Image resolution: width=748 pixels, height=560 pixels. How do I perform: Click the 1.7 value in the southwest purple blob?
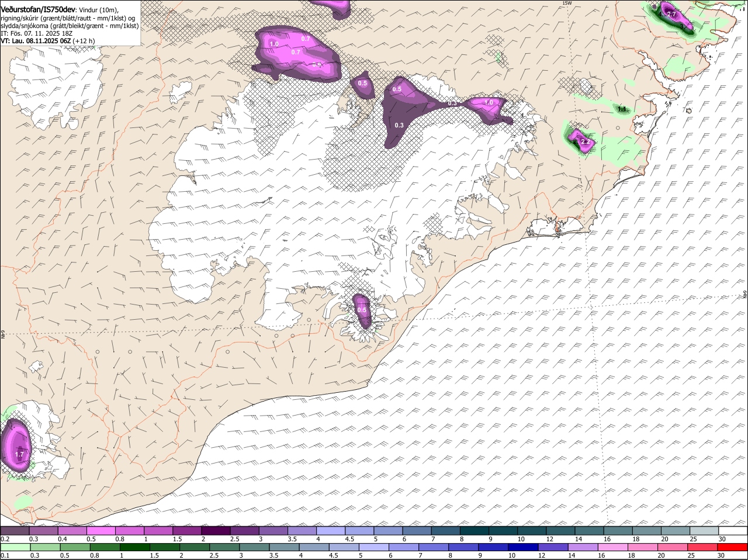tap(19, 454)
